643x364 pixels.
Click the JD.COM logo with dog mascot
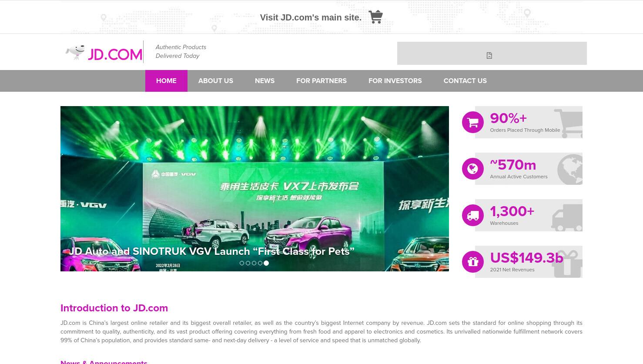(104, 53)
